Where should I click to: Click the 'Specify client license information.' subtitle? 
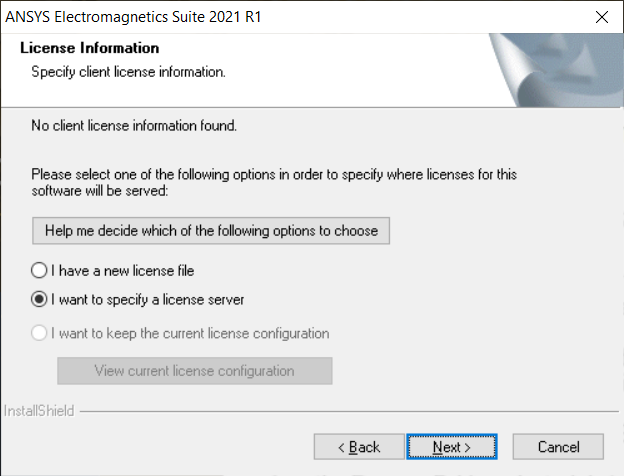point(128,72)
